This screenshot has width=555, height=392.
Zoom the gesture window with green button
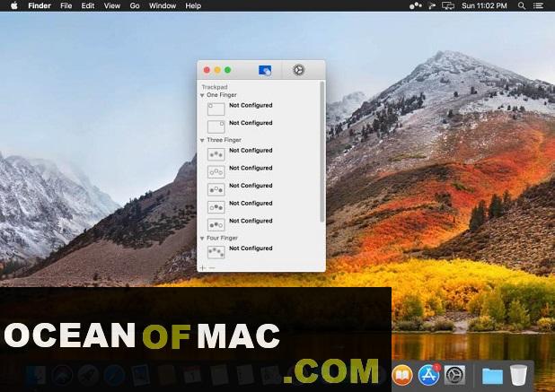pos(228,70)
